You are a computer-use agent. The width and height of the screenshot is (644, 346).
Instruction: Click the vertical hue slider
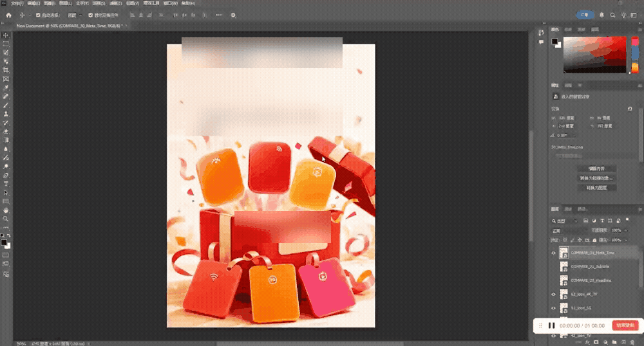click(x=635, y=55)
